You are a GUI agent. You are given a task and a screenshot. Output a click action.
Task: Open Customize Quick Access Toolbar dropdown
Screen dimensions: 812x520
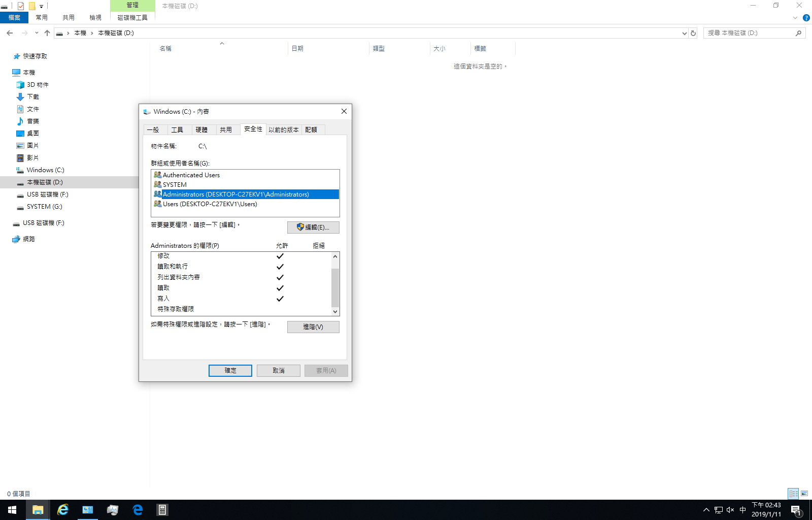(41, 6)
